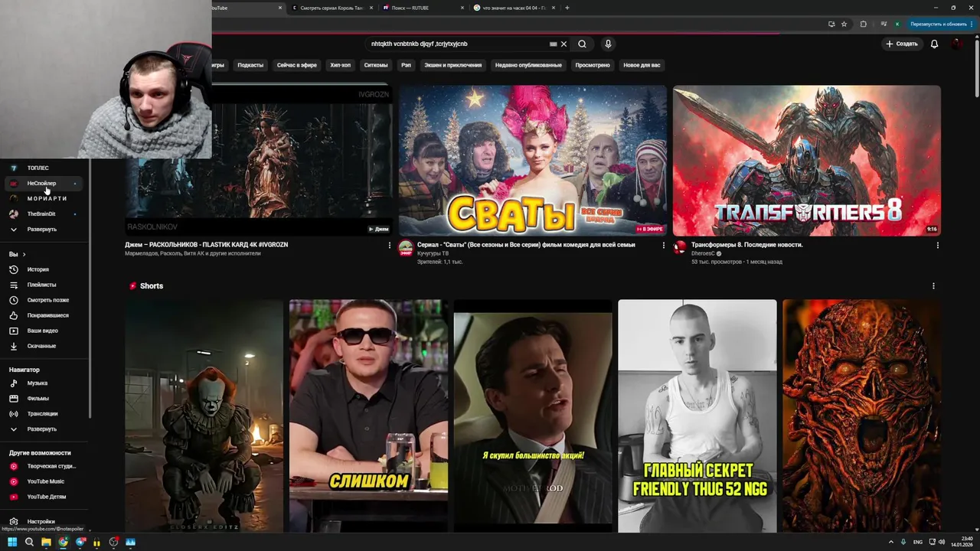
Task: Play the Pennywise clown short
Action: [204, 416]
